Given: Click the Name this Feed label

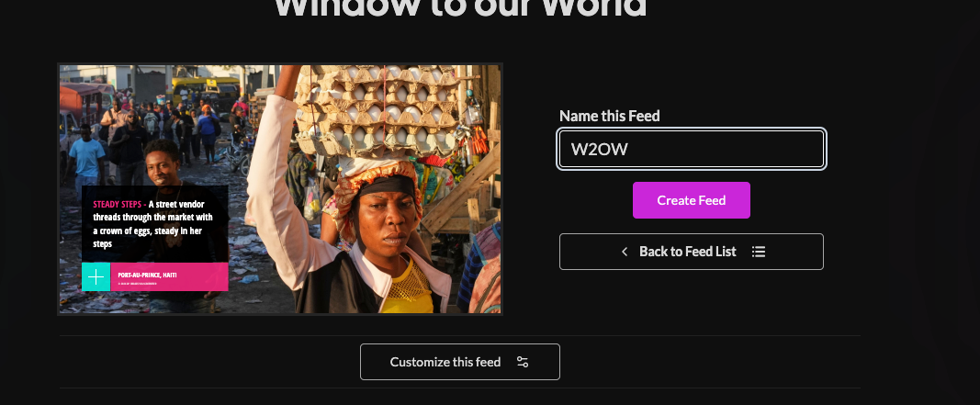Looking at the screenshot, I should pos(609,116).
